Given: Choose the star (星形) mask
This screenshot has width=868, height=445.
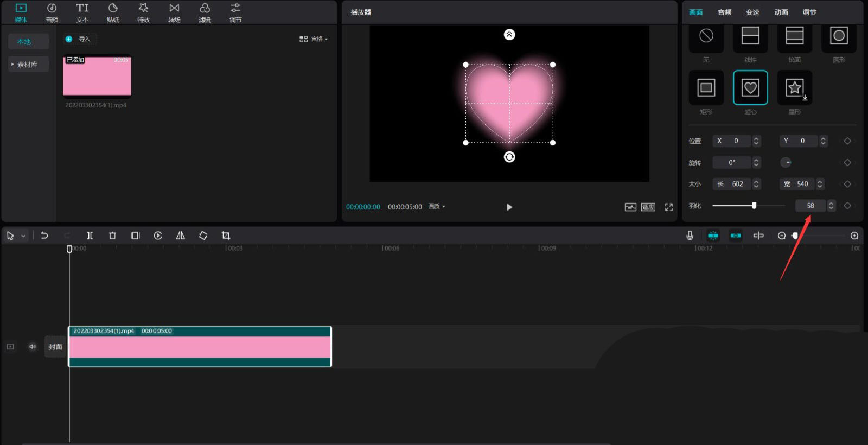Looking at the screenshot, I should pos(794,87).
